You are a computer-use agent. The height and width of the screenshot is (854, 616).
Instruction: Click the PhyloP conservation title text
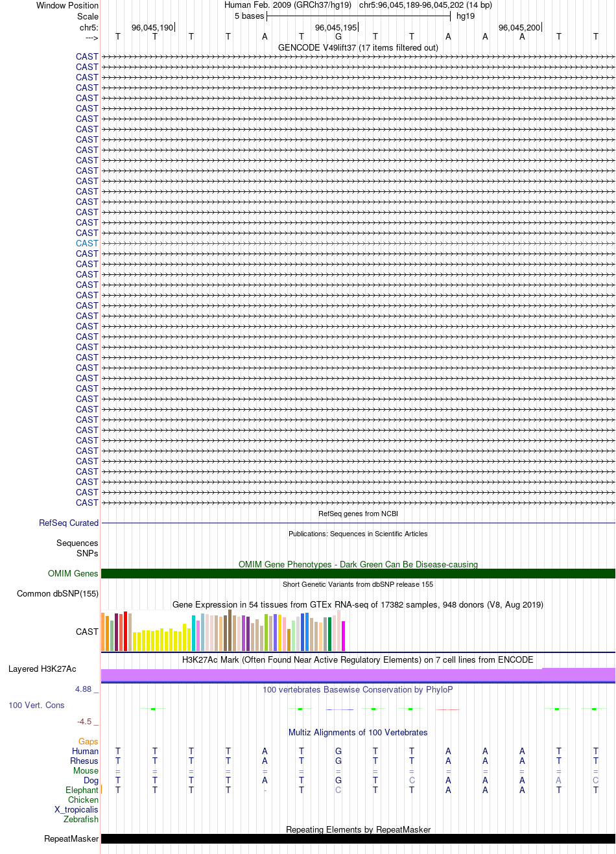tap(358, 689)
